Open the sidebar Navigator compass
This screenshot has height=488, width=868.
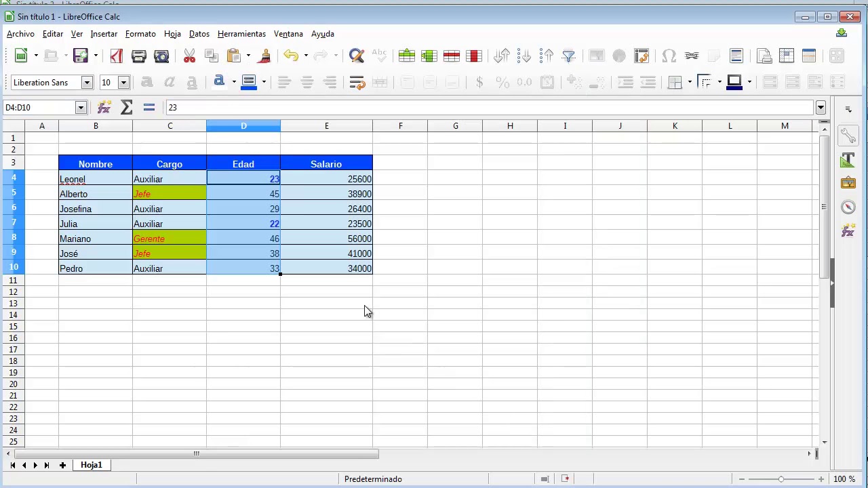coord(848,207)
